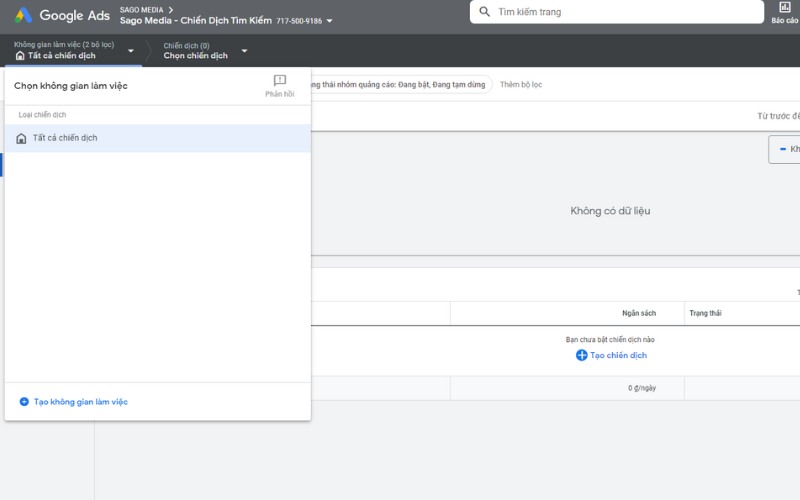Image resolution: width=800 pixels, height=500 pixels.
Task: Select Tất cả chiến dịch from workspace list
Action: coord(65,138)
